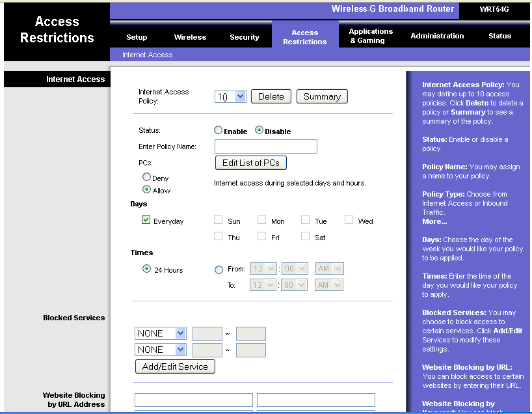The width and height of the screenshot is (532, 414).
Task: Switch to the Status tab
Action: tap(499, 36)
